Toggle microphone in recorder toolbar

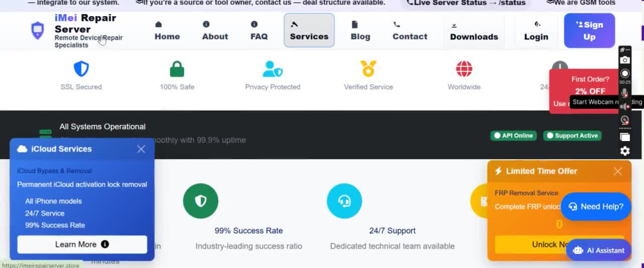coord(625,93)
